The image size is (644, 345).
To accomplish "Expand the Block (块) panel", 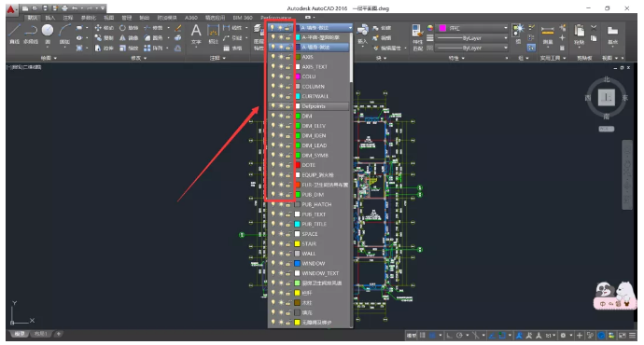I will coord(381,58).
